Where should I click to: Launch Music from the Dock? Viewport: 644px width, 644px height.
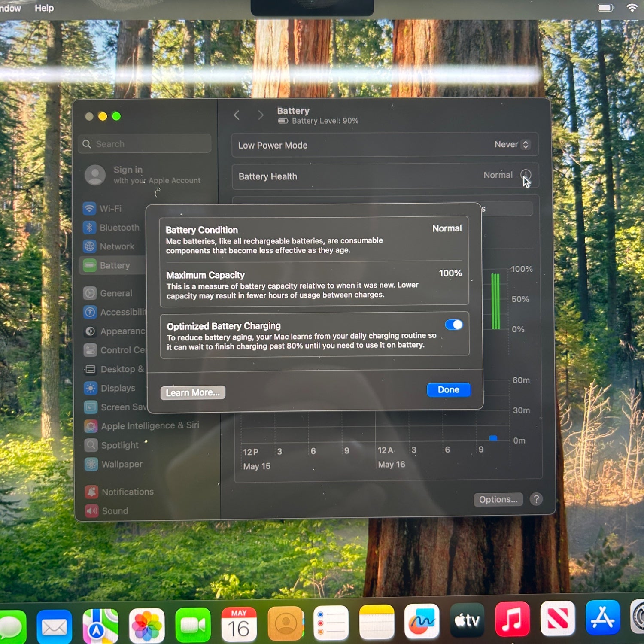(x=512, y=619)
